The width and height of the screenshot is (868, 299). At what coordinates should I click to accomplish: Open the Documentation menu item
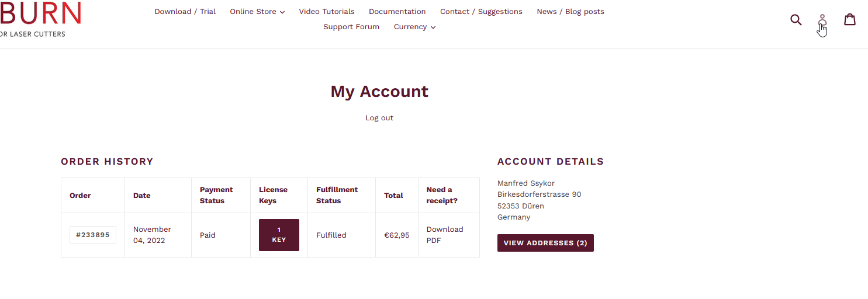[397, 12]
